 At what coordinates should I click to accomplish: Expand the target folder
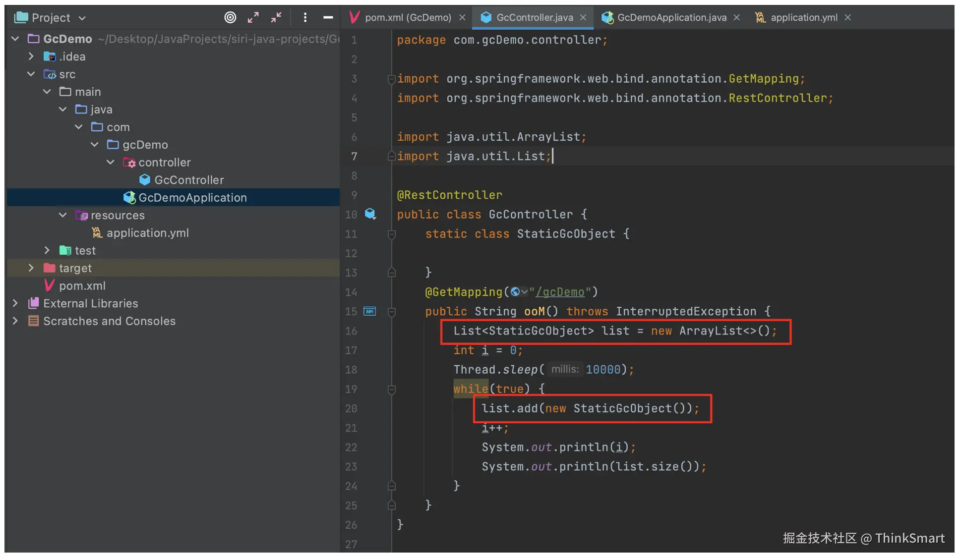[x=31, y=268]
